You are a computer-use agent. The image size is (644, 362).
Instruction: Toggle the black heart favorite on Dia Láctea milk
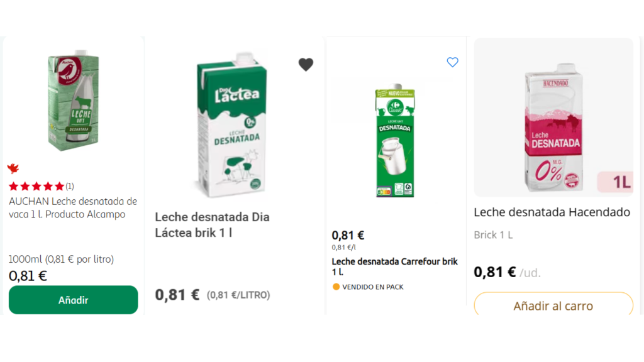click(306, 64)
